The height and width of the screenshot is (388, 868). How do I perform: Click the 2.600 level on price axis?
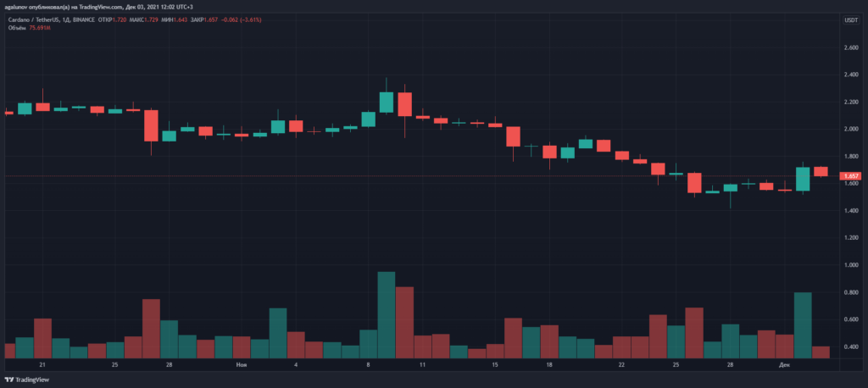pyautogui.click(x=849, y=47)
